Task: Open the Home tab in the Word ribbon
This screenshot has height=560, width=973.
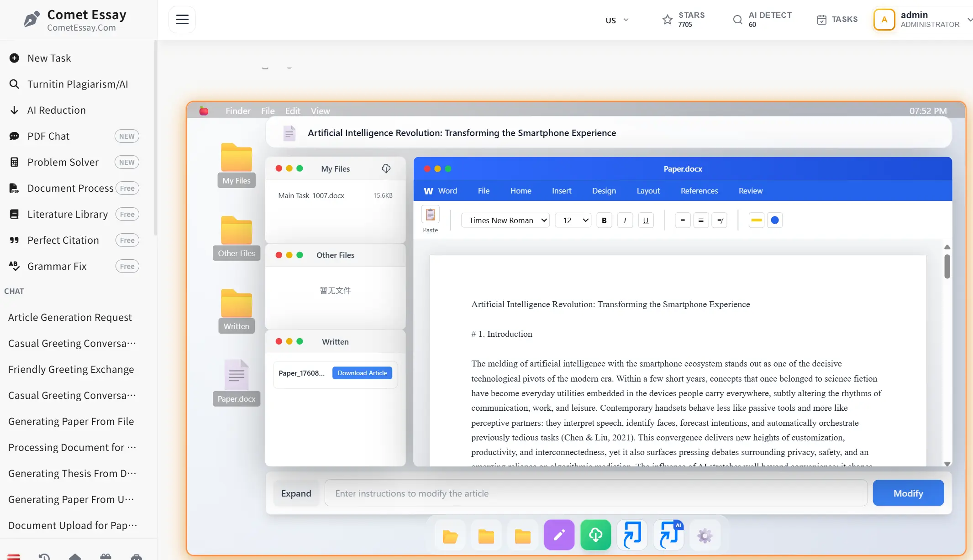Action: pos(521,191)
